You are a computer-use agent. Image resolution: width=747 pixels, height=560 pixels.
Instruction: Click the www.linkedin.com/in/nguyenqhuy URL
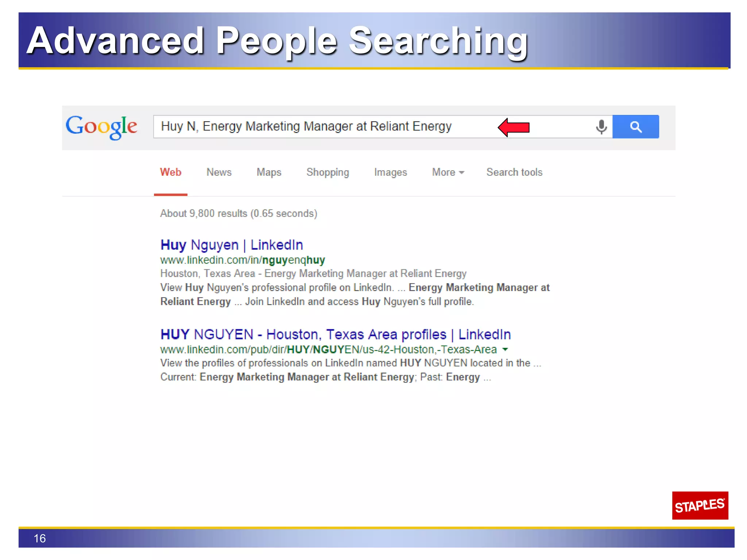[x=243, y=260]
